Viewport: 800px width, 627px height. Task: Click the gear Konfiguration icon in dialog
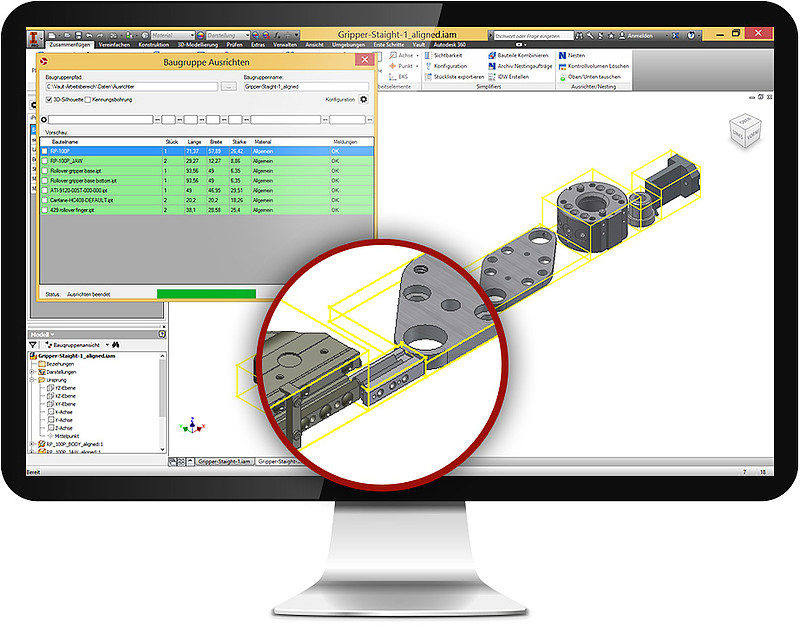(x=363, y=99)
